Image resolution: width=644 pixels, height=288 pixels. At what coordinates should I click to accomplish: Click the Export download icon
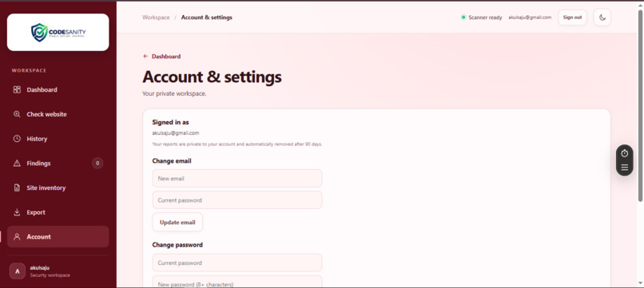pyautogui.click(x=17, y=212)
